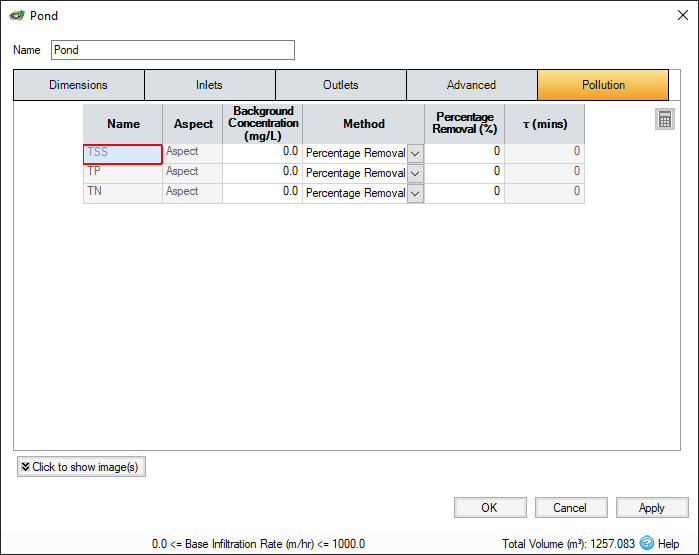The image size is (699, 555).
Task: Edit Background Concentration for TP
Action: coord(263,173)
